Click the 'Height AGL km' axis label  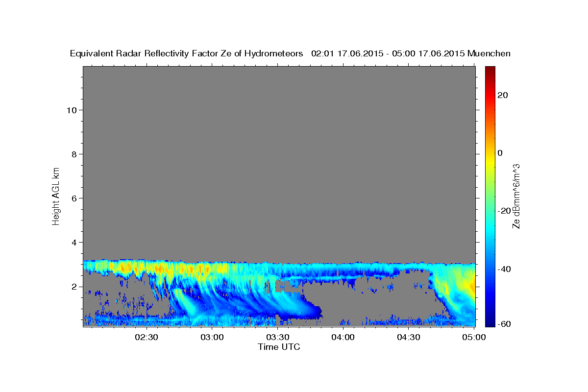[55, 196]
